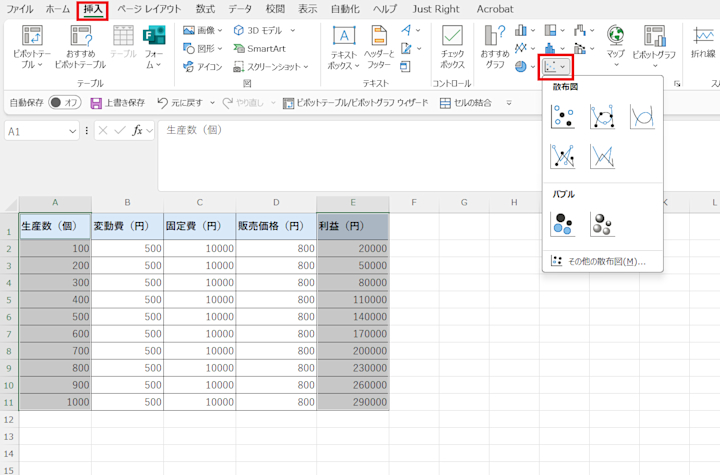The height and width of the screenshot is (475, 720).
Task: Select the 挿入 ribbon tab
Action: click(93, 9)
